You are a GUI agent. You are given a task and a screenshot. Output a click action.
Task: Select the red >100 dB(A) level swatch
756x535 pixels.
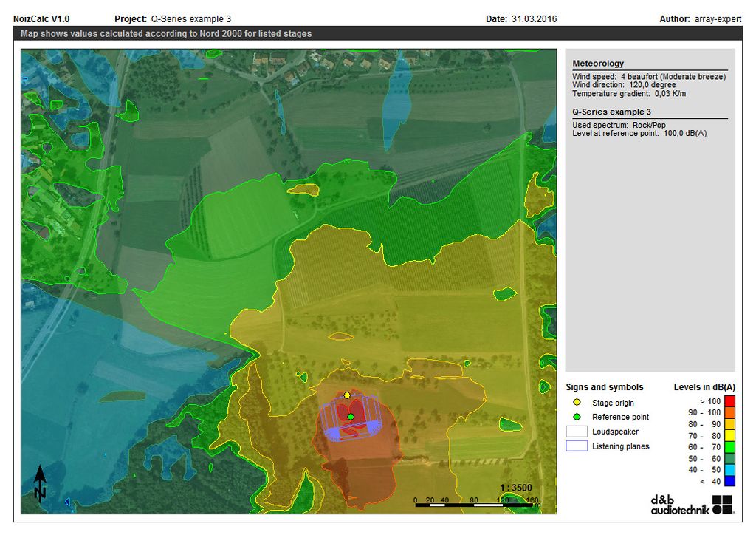(x=729, y=401)
